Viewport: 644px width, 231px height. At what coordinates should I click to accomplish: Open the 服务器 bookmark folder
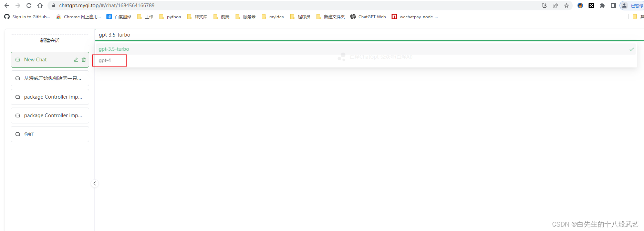click(x=246, y=17)
